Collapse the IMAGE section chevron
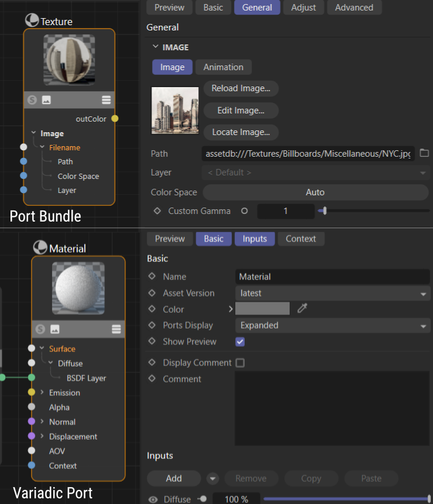Image resolution: width=433 pixels, height=504 pixels. coord(155,47)
